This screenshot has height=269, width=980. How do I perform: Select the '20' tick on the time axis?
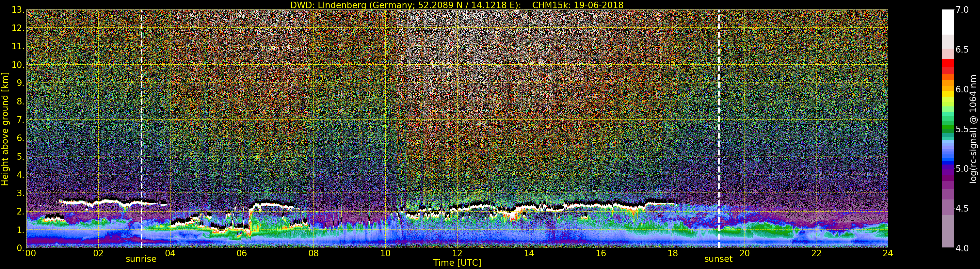744,253
